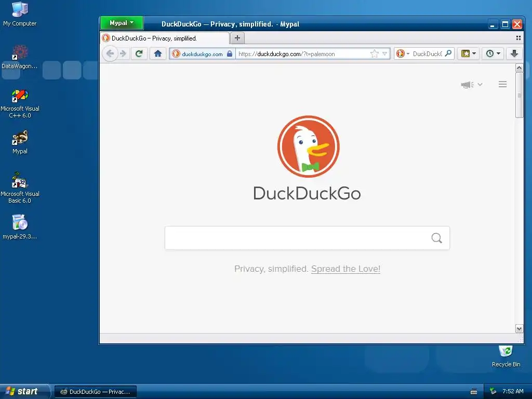Click the scrollbar up arrow
The image size is (532, 399).
tap(519, 68)
